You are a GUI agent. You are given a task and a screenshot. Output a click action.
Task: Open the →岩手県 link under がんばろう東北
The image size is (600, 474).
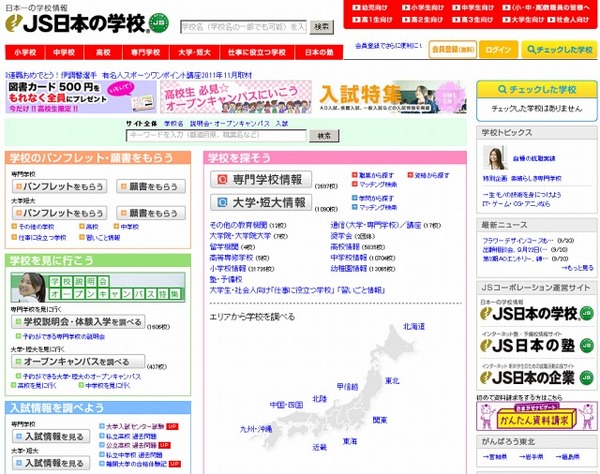(x=531, y=457)
